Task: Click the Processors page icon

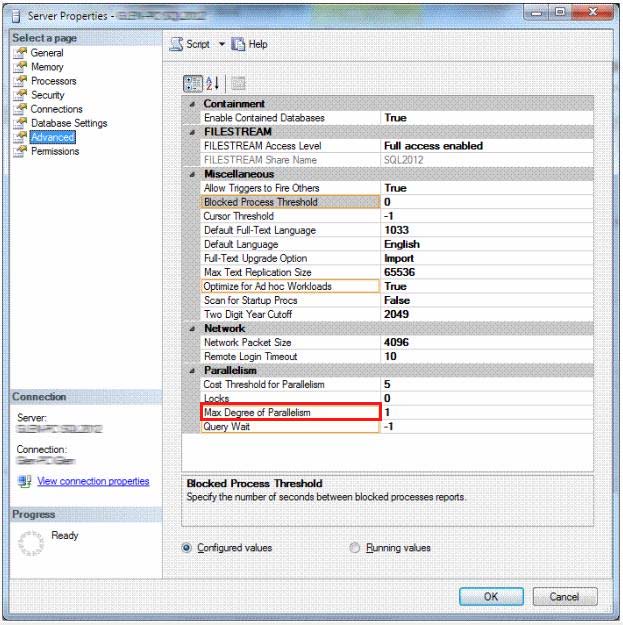Action: 20,81
